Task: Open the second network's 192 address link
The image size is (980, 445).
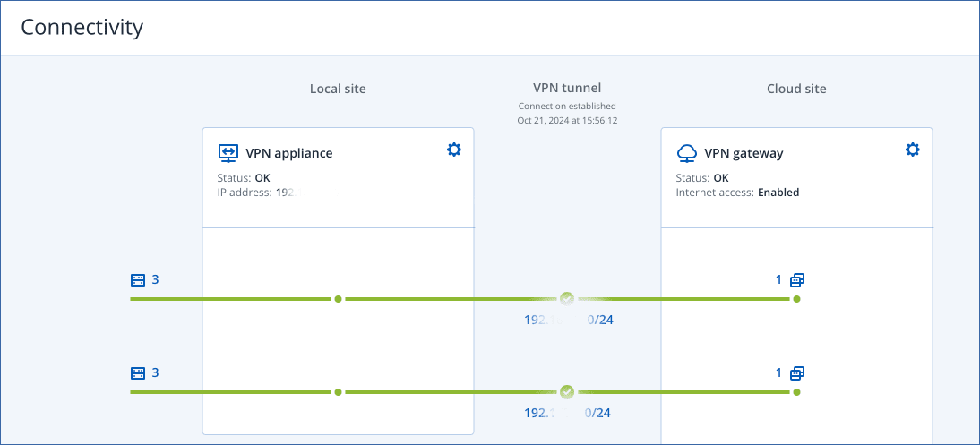Action: point(568,413)
